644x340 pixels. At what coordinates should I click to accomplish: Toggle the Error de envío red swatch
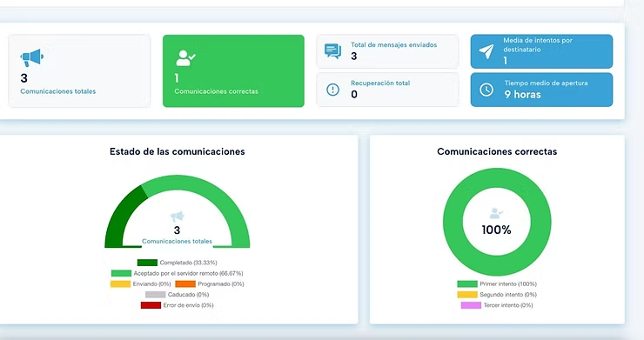151,305
